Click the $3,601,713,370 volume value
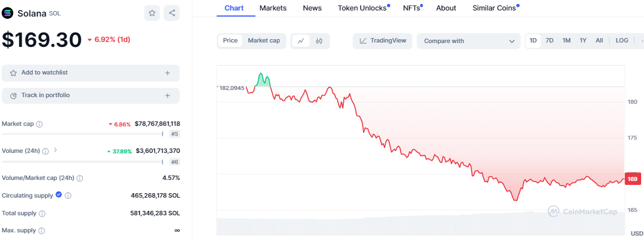Viewport: 644px width, 239px height. point(158,151)
